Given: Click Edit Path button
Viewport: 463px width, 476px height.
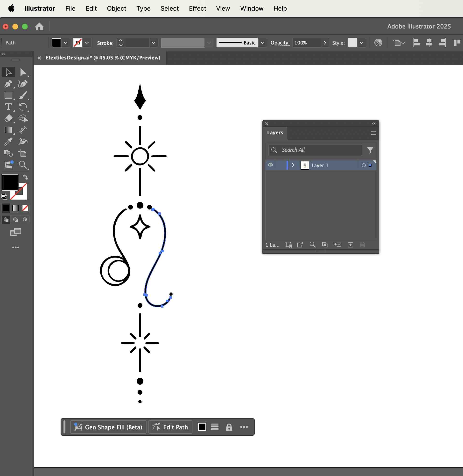Looking at the screenshot, I should 170,427.
